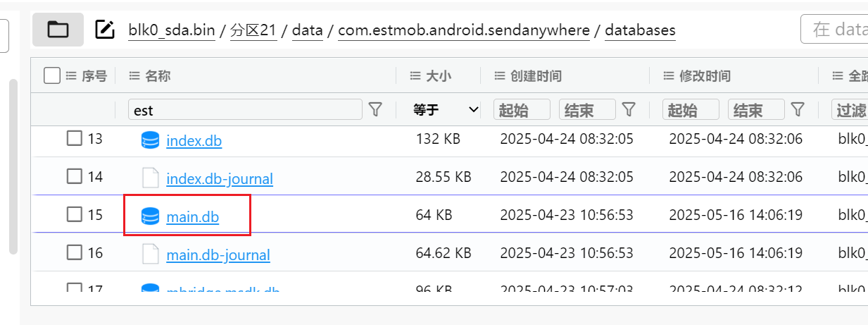Viewport: 868px width, 325px height.
Task: Open the main.db file link
Action: coord(192,217)
